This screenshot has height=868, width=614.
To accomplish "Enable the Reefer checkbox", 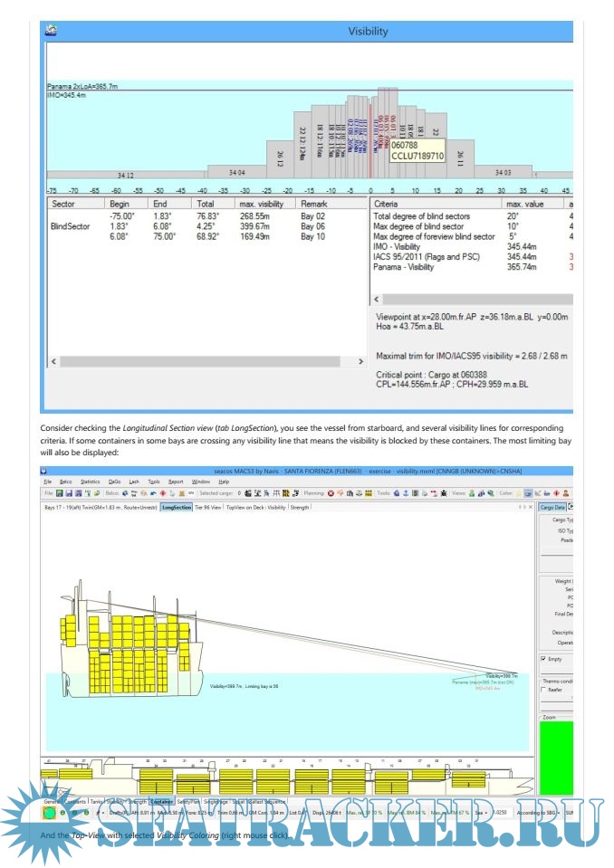I will click(x=543, y=690).
